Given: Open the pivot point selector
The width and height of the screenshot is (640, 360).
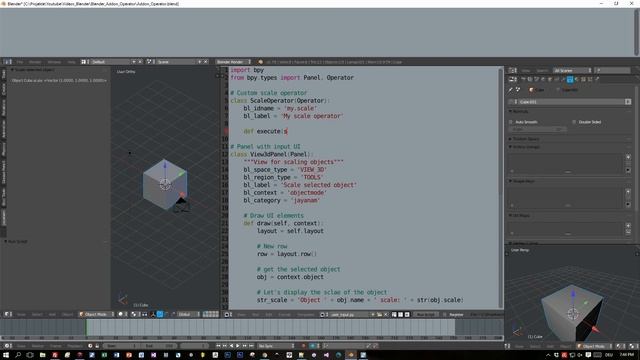Looking at the screenshot, I should pyautogui.click(x=135, y=314).
